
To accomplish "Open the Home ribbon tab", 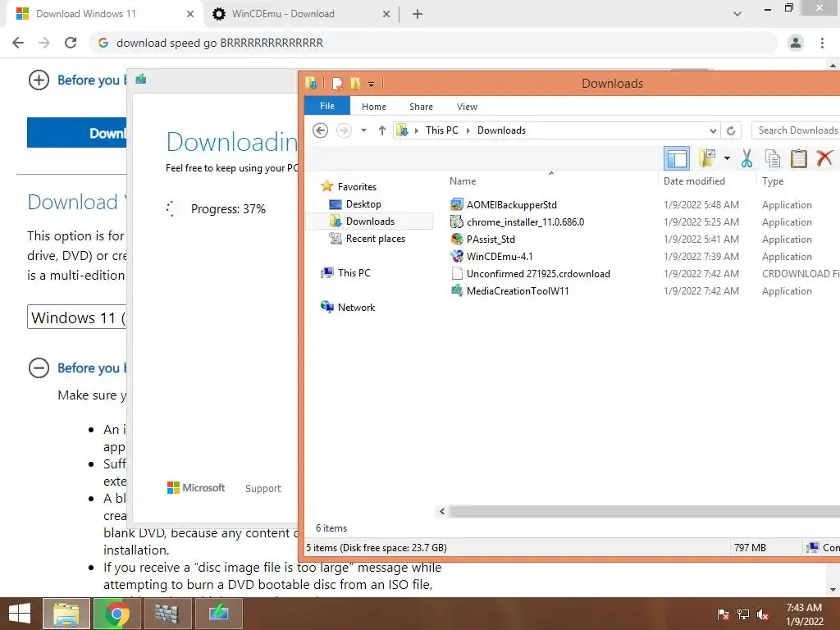I will [x=374, y=107].
